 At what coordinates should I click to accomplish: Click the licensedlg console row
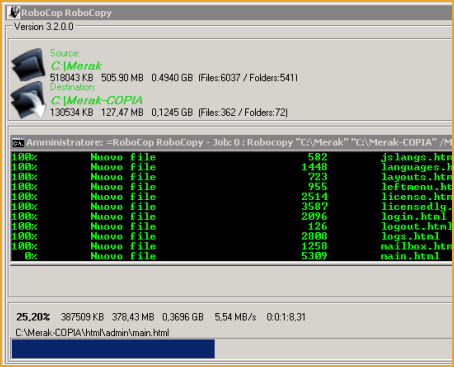[232, 207]
